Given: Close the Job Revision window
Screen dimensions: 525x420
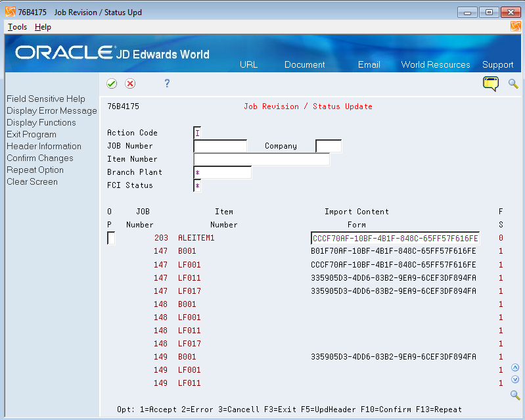Looking at the screenshot, I should click(x=511, y=12).
